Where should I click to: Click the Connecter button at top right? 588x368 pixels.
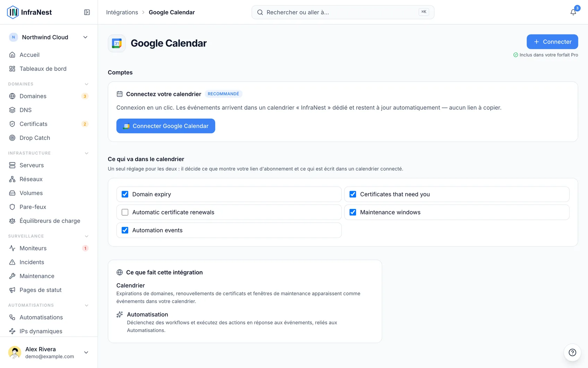coord(552,42)
